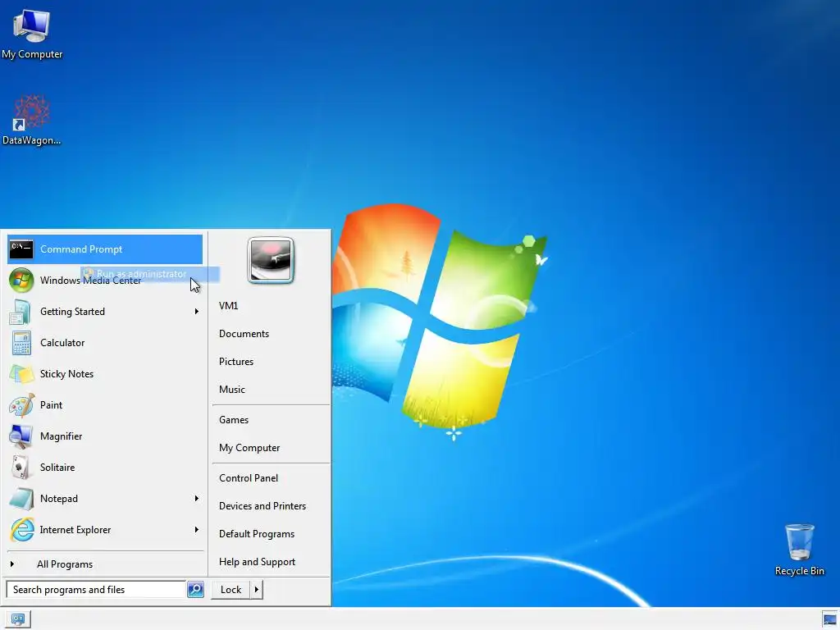Open Documents from the Start menu
The image size is (840, 630).
(x=244, y=334)
